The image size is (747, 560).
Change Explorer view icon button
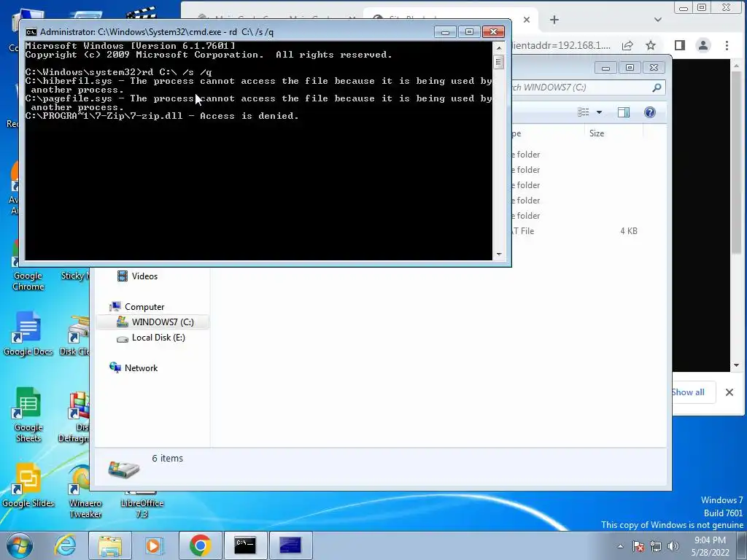click(x=584, y=112)
